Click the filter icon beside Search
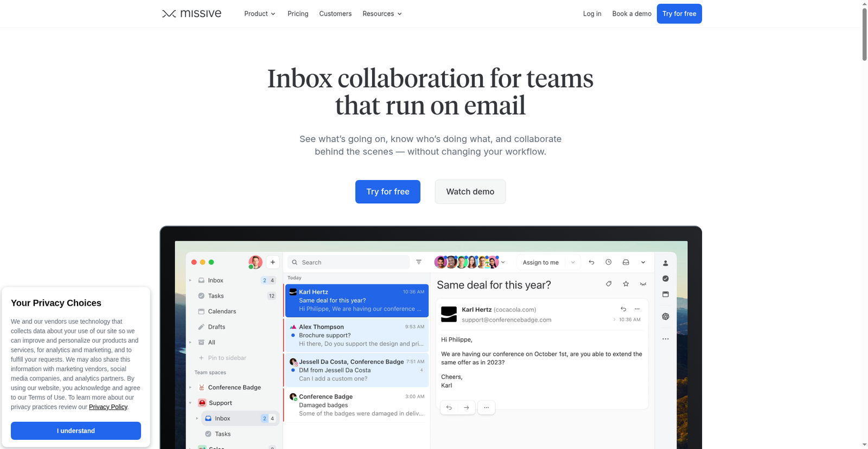 coord(419,262)
